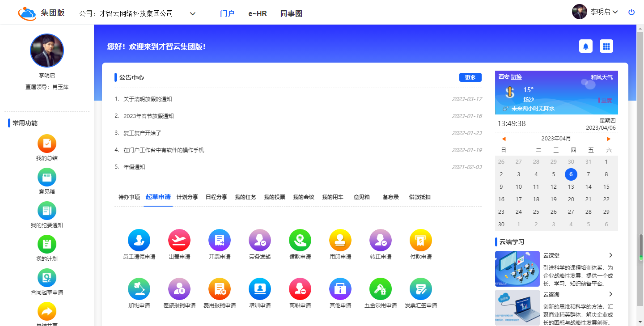Click the 离职申请 resignation icon
The image size is (644, 326).
pyautogui.click(x=300, y=289)
